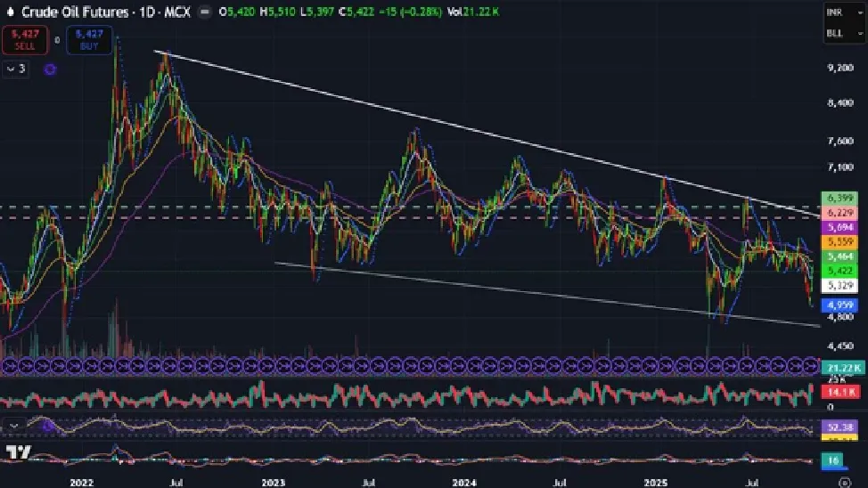Image resolution: width=868 pixels, height=488 pixels.
Task: Open the INR currency dropdown
Action: [x=844, y=12]
